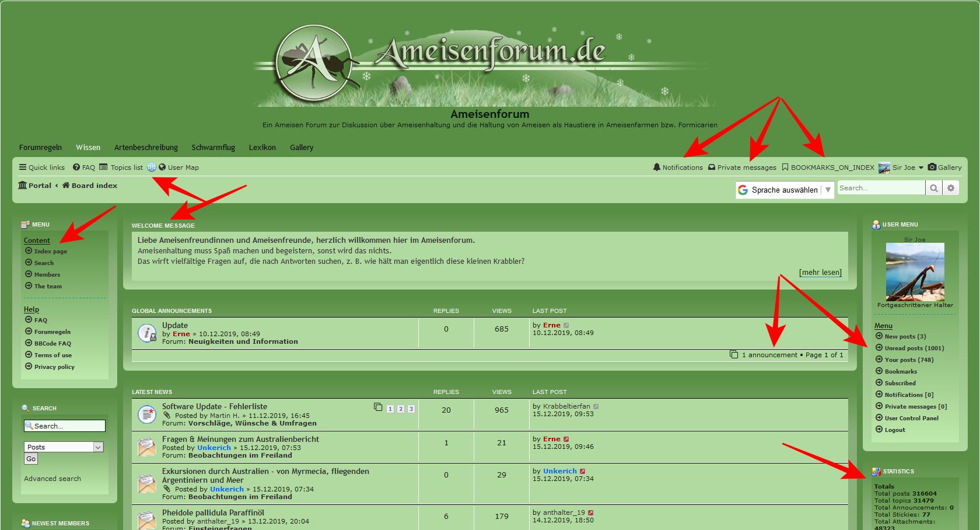
Task: Open the Update announcement info icon
Action: click(146, 333)
